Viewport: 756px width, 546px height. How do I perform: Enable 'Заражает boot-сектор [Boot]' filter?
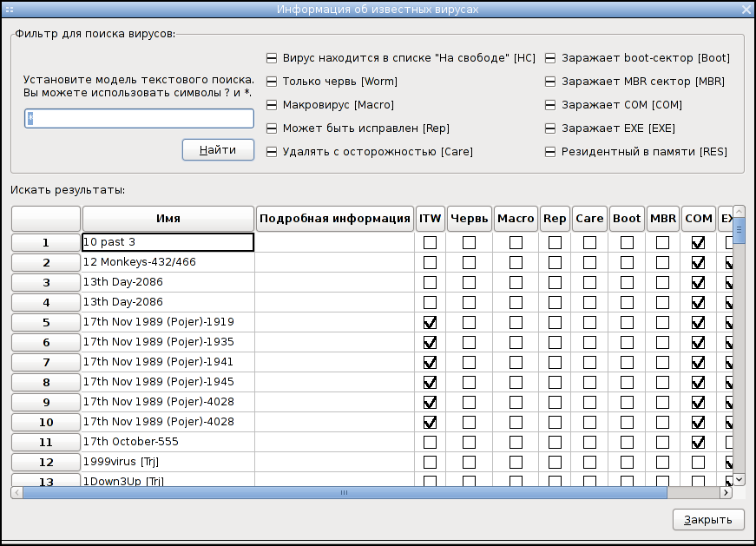pos(550,58)
